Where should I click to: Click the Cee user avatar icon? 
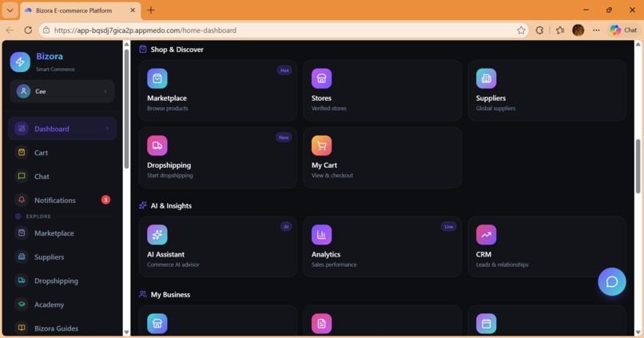pyautogui.click(x=23, y=91)
